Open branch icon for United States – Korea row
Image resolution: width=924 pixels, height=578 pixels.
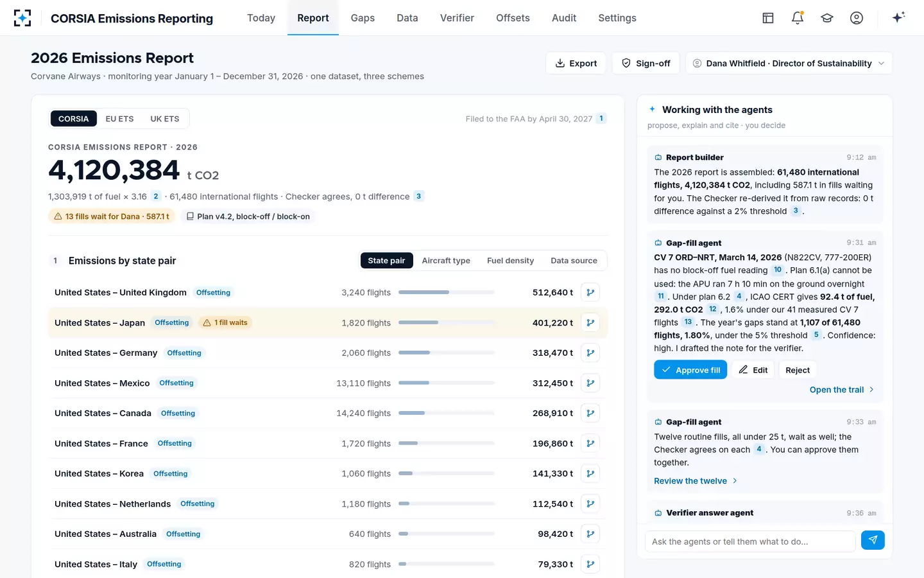click(x=590, y=474)
